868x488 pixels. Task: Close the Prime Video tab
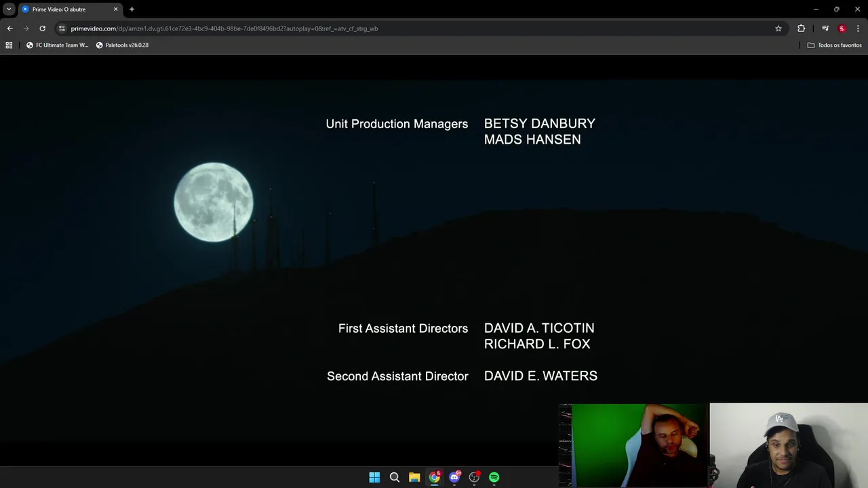(x=115, y=9)
